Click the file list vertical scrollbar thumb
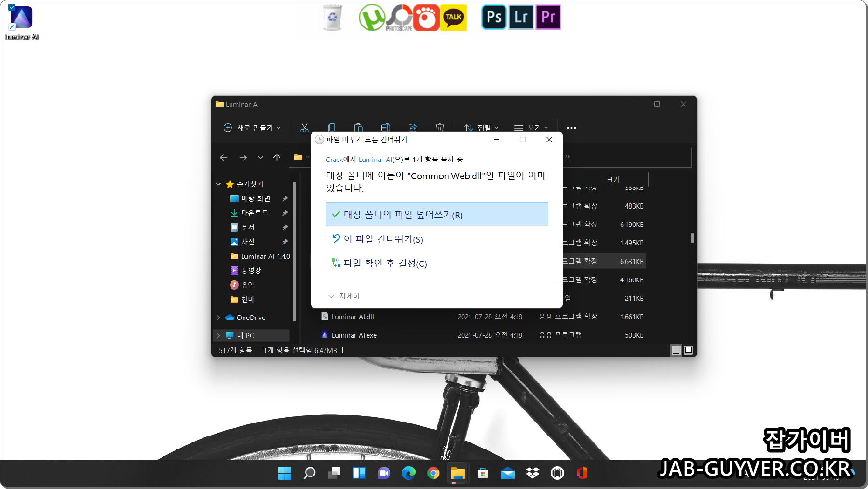 (x=692, y=238)
